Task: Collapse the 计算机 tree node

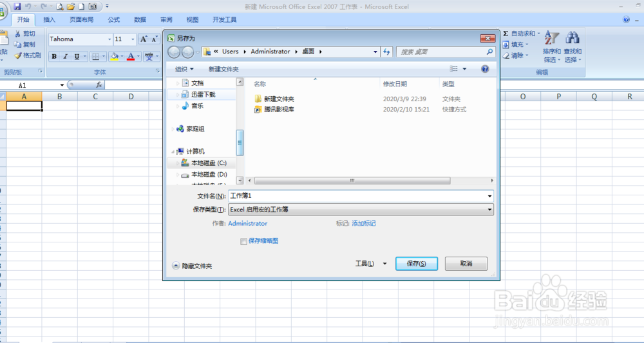Action: point(173,152)
